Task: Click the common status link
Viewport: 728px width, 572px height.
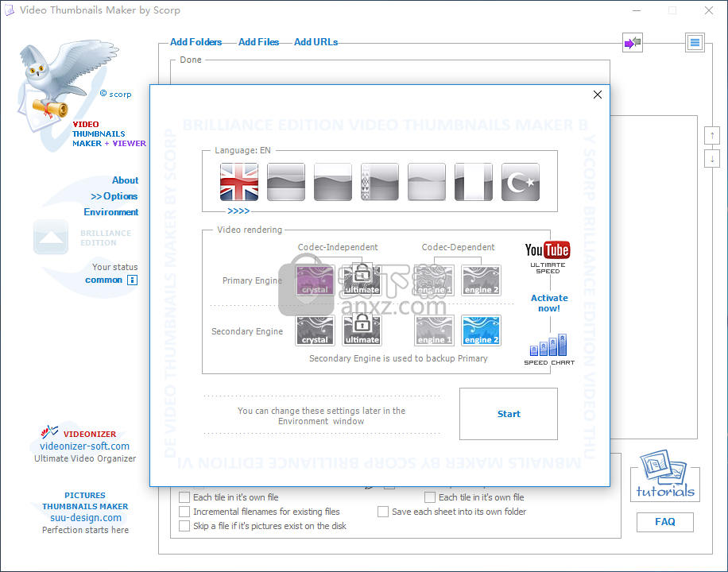Action: (103, 280)
